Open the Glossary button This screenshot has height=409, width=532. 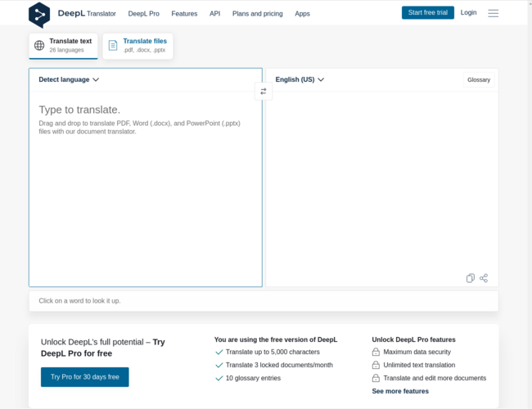[x=479, y=79]
